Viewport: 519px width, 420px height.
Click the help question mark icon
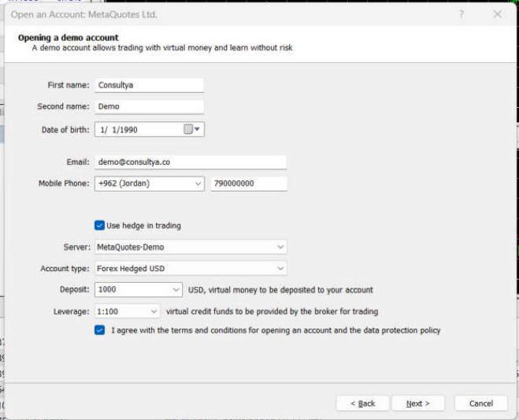click(x=462, y=14)
